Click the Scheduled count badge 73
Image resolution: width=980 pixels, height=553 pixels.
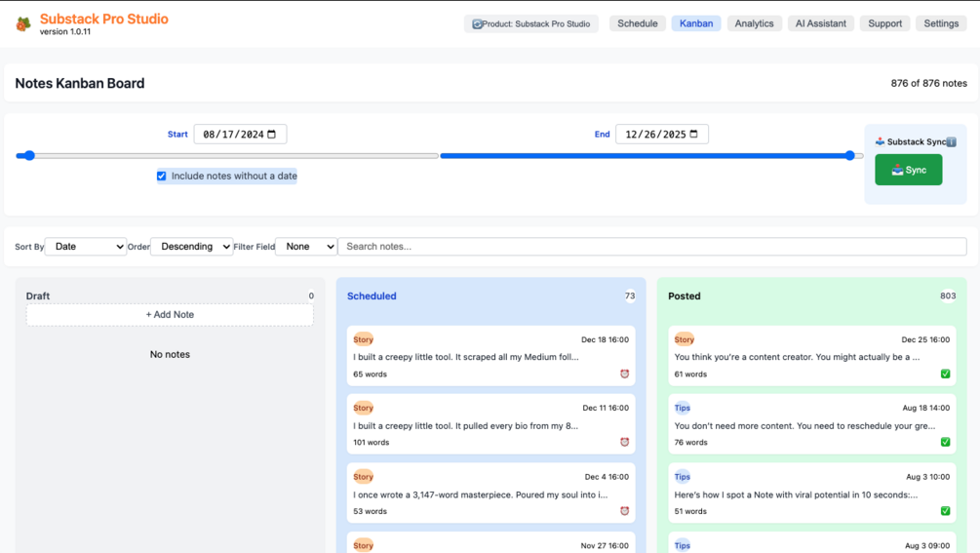coord(629,296)
